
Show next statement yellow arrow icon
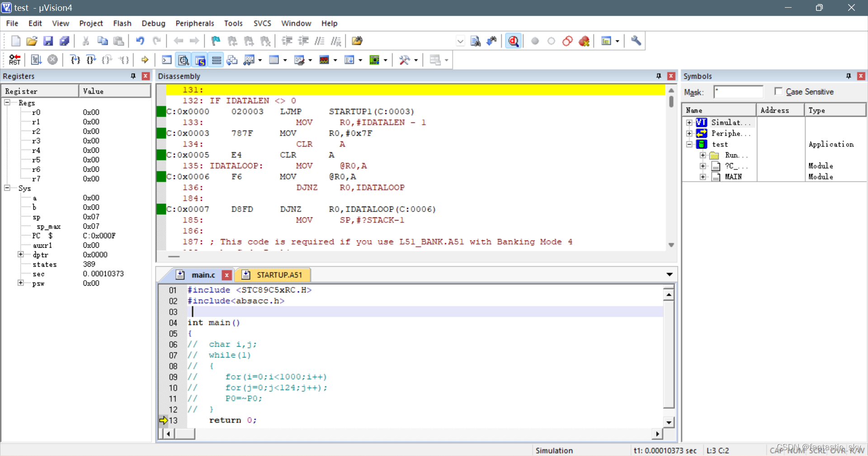coord(145,60)
